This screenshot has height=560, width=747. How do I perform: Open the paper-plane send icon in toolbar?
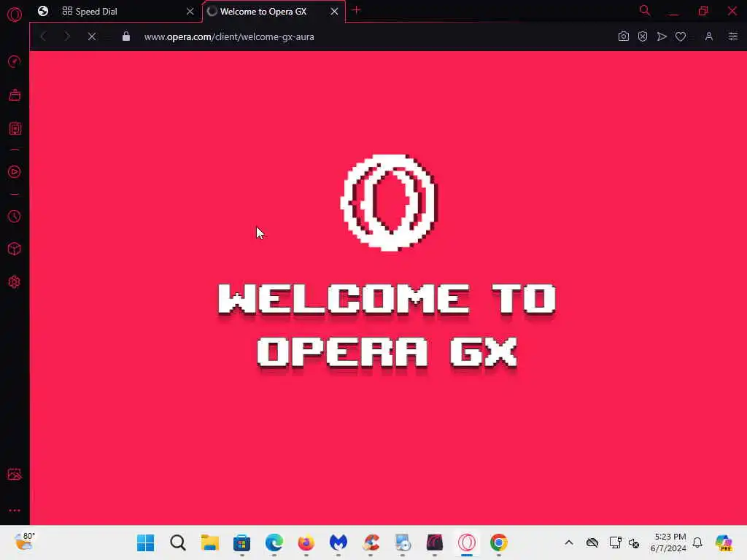[662, 36]
